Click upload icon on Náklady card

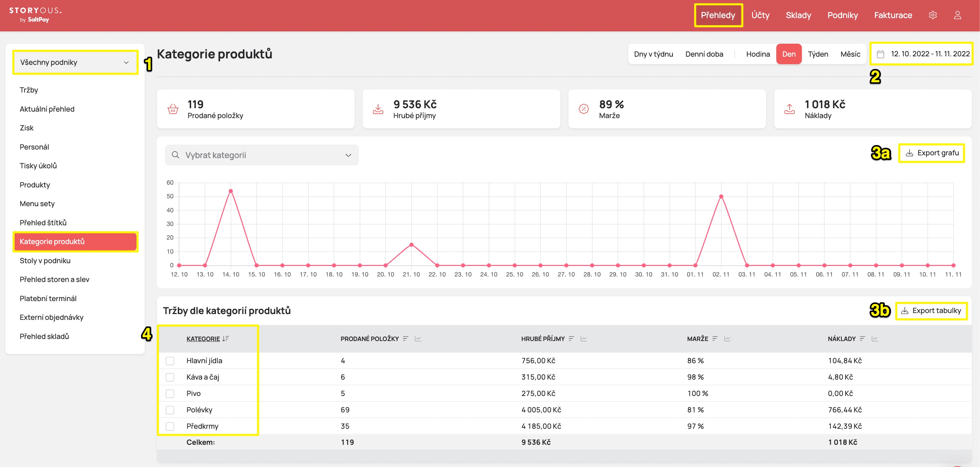[789, 109]
